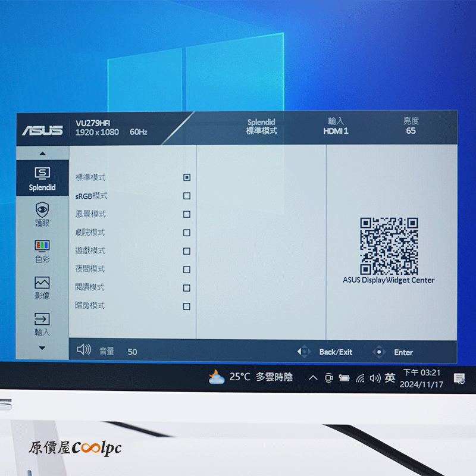Enable the 暗房模式 checkbox
The height and width of the screenshot is (476, 476).
187,306
